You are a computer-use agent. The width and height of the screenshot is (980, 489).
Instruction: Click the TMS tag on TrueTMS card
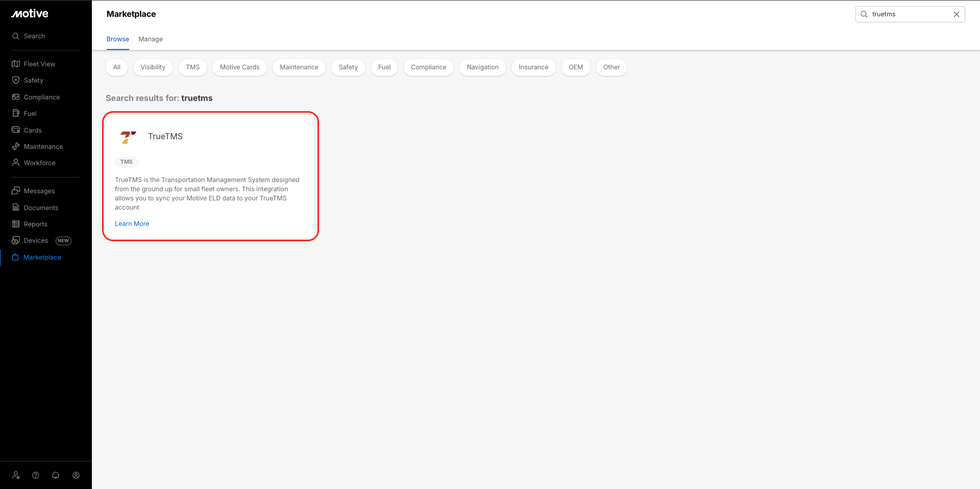[x=127, y=162]
